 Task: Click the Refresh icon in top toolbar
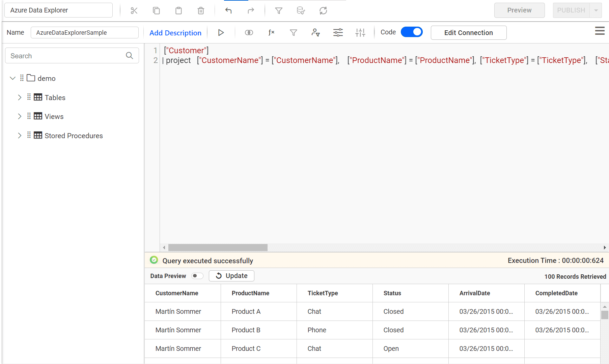click(x=323, y=11)
